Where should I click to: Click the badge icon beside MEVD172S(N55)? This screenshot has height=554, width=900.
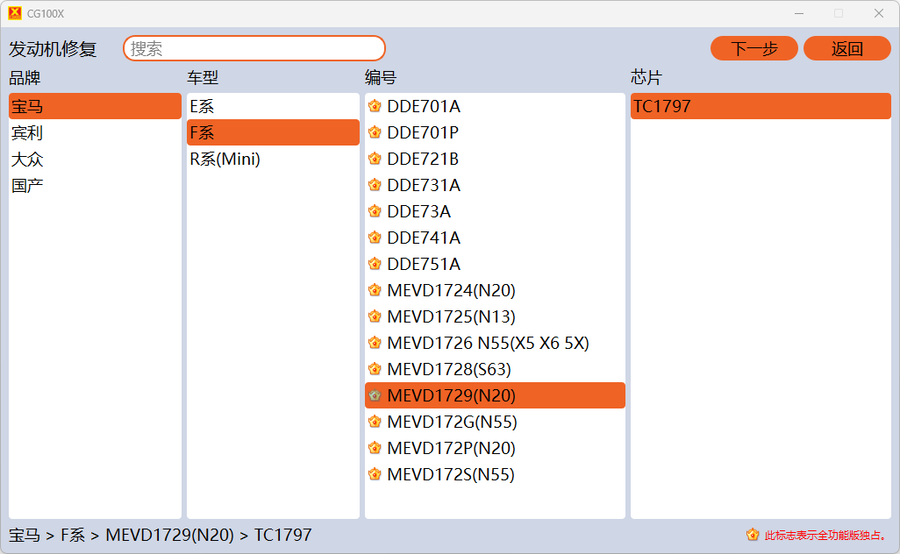click(375, 475)
